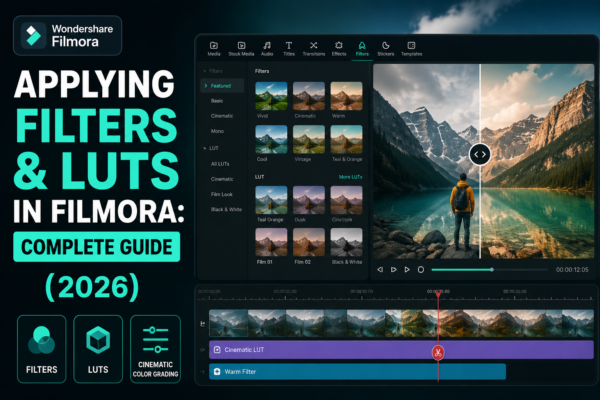Select the highlighted Filters tab in toolbar
This screenshot has width=600, height=400.
click(x=362, y=49)
